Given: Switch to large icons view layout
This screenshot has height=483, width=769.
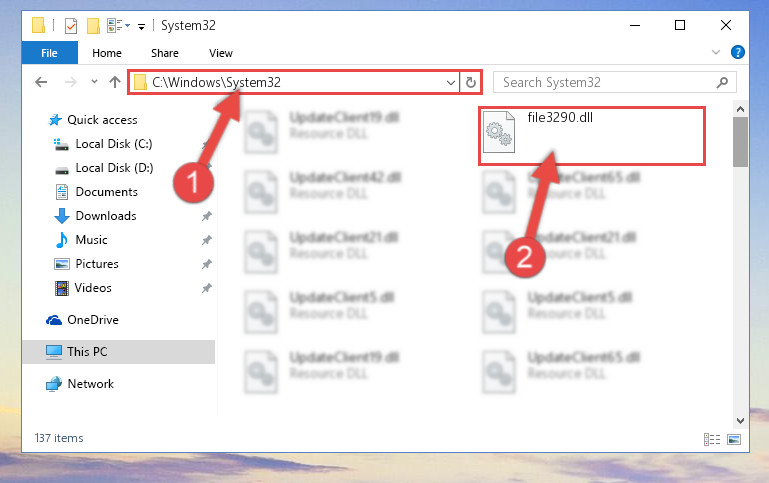Looking at the screenshot, I should click(x=734, y=439).
